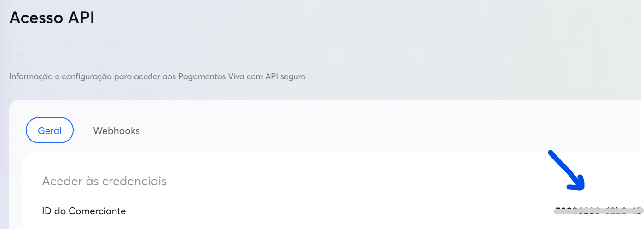
Task: Click the Aceder às credenciais section heading
Action: (x=104, y=181)
